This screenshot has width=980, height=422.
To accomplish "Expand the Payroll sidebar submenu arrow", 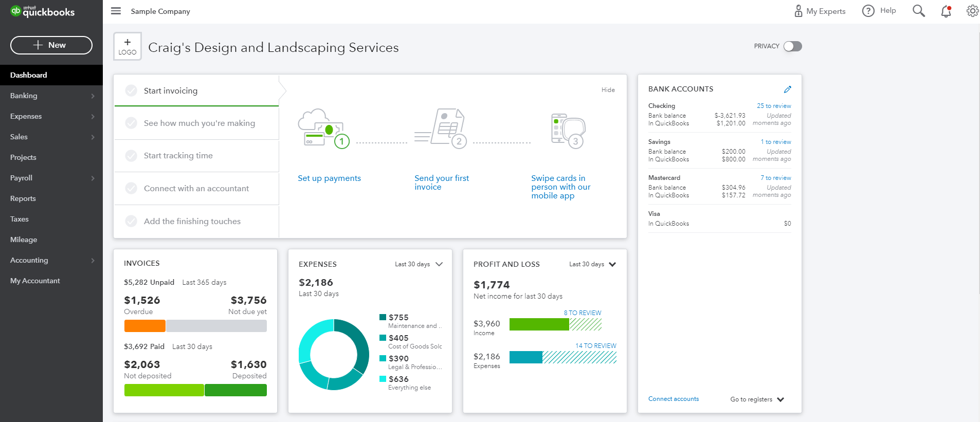I will pos(93,178).
